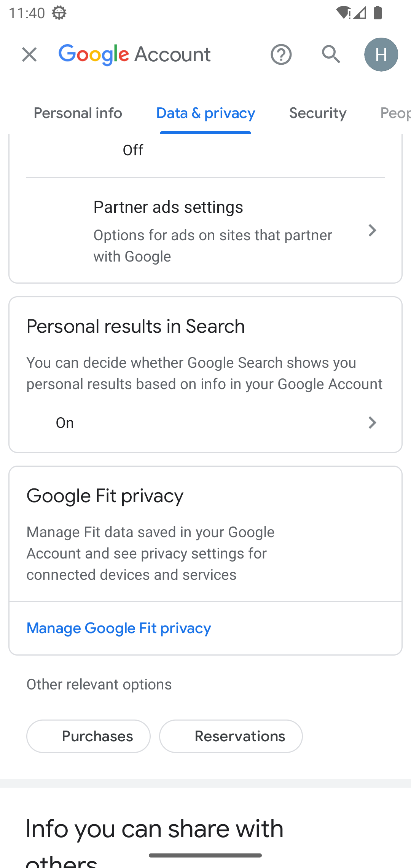Switch to Security tab
The width and height of the screenshot is (411, 868).
[x=318, y=113]
